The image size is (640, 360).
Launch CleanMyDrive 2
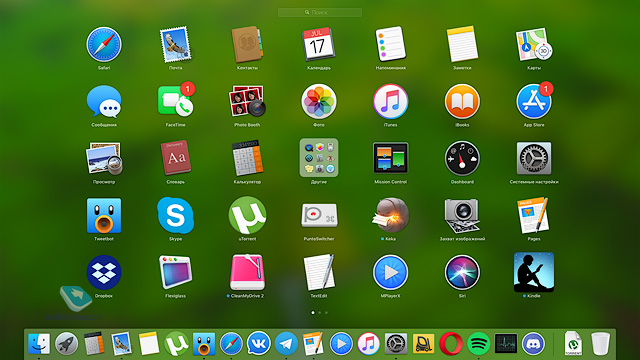[247, 272]
